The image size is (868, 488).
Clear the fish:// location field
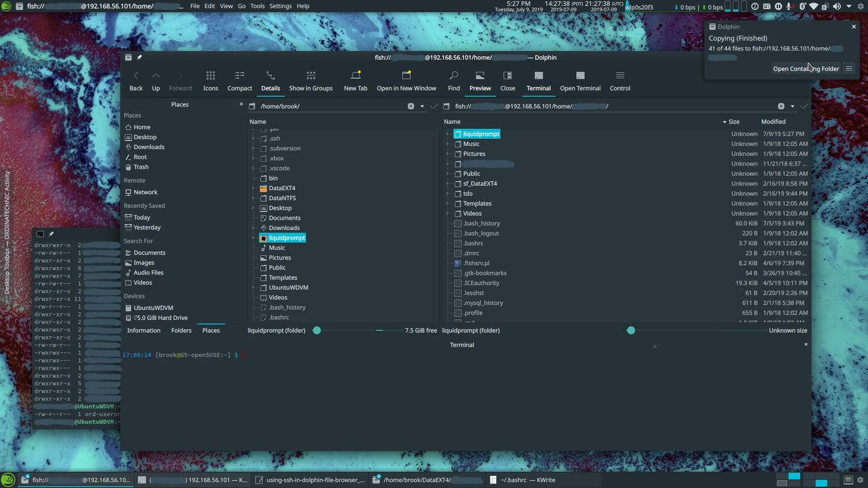point(781,106)
